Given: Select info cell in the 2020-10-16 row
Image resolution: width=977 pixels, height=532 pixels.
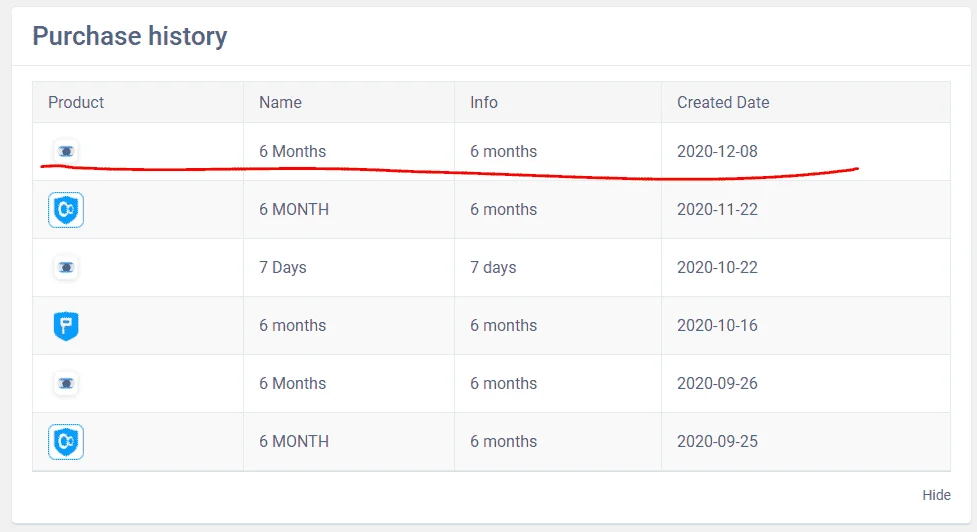Looking at the screenshot, I should point(503,325).
